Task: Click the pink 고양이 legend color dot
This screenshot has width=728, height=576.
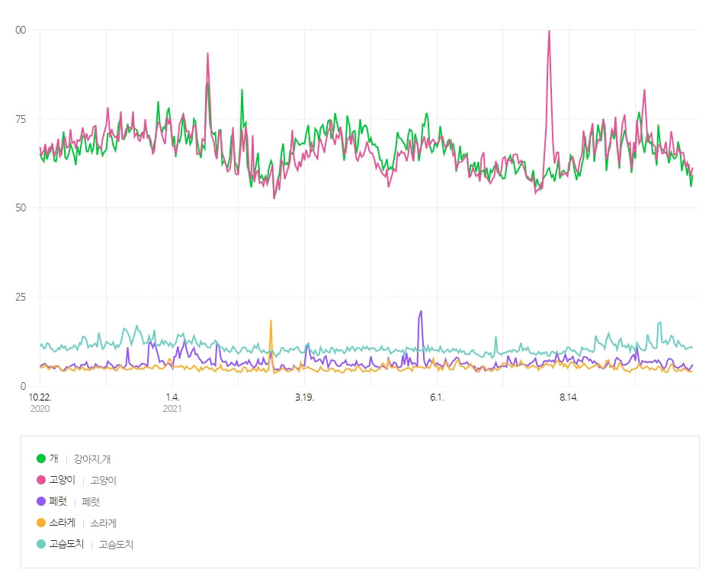Action: (41, 480)
